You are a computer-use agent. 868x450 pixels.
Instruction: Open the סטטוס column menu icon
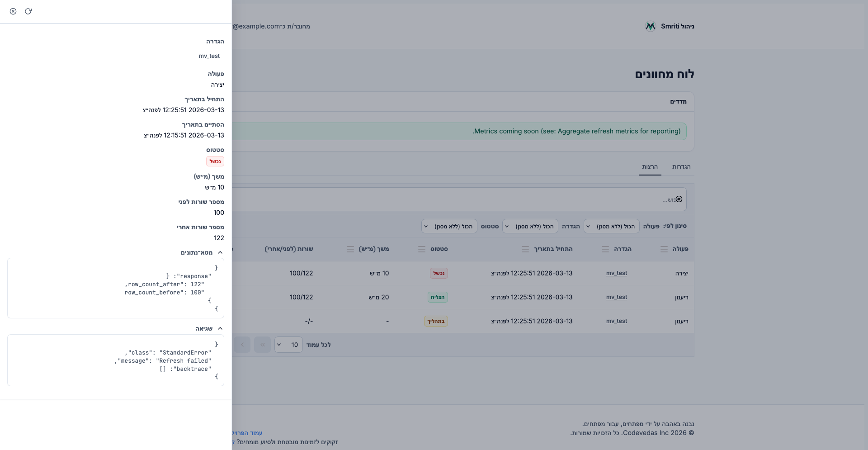click(x=421, y=249)
